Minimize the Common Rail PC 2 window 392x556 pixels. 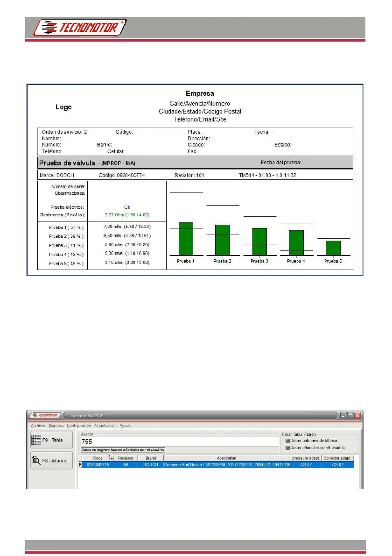[x=343, y=415]
